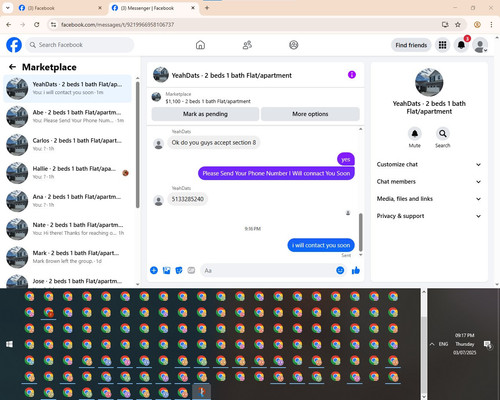The width and height of the screenshot is (500, 400).
Task: Click the taskbar clock 09:17 PM
Action: click(x=465, y=335)
